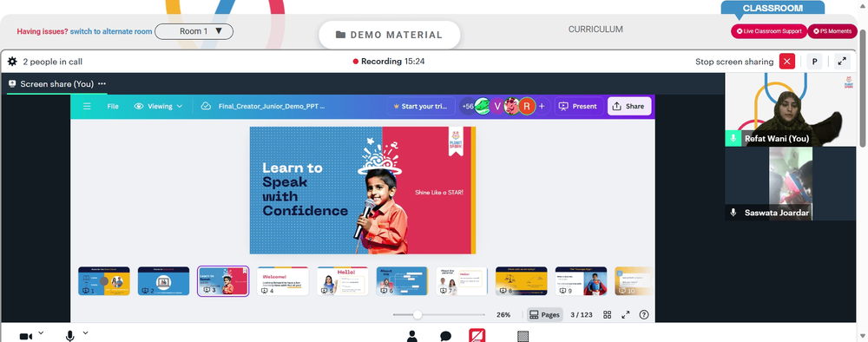This screenshot has height=342, width=868.
Task: Open DEMO MATERIAL tab
Action: coord(389,35)
